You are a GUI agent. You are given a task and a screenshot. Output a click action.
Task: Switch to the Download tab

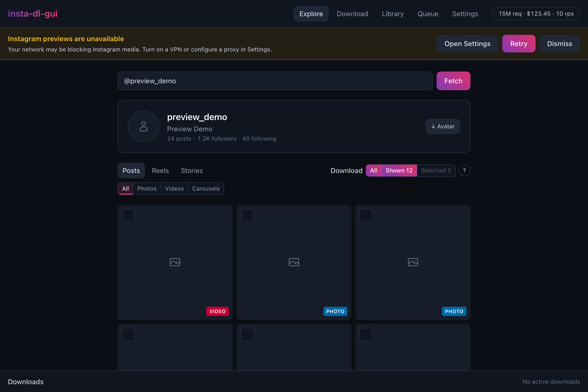pos(352,14)
